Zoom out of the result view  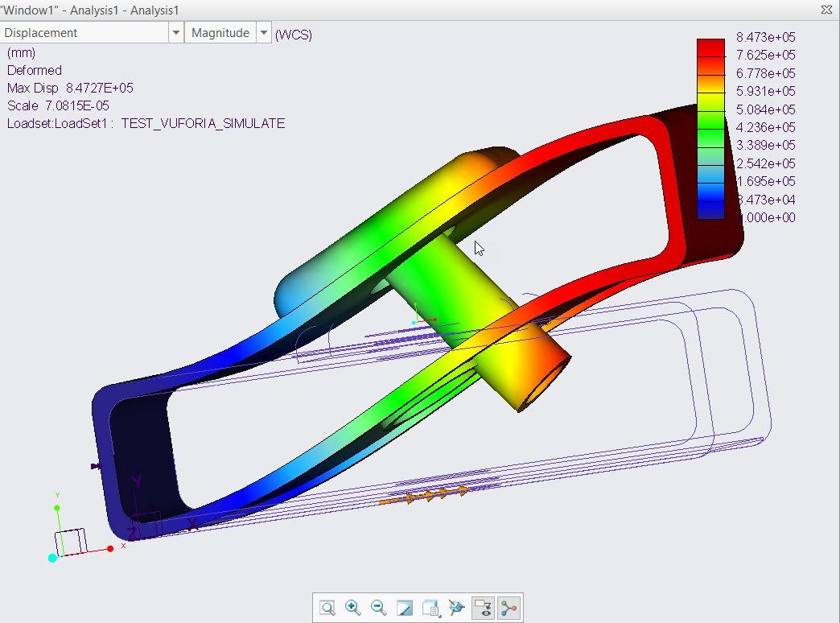click(x=378, y=608)
